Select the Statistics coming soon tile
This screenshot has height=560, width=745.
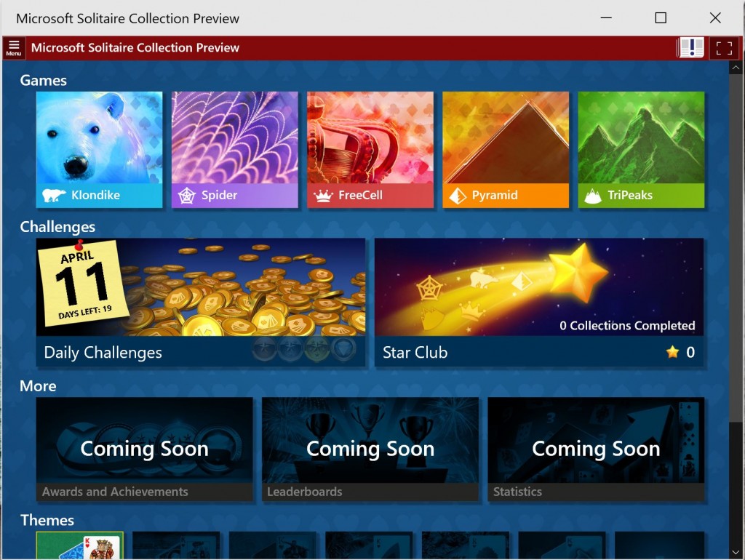click(x=596, y=449)
